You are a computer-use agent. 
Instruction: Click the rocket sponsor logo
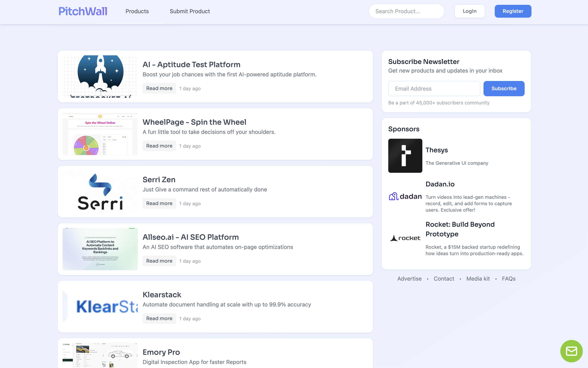click(405, 238)
